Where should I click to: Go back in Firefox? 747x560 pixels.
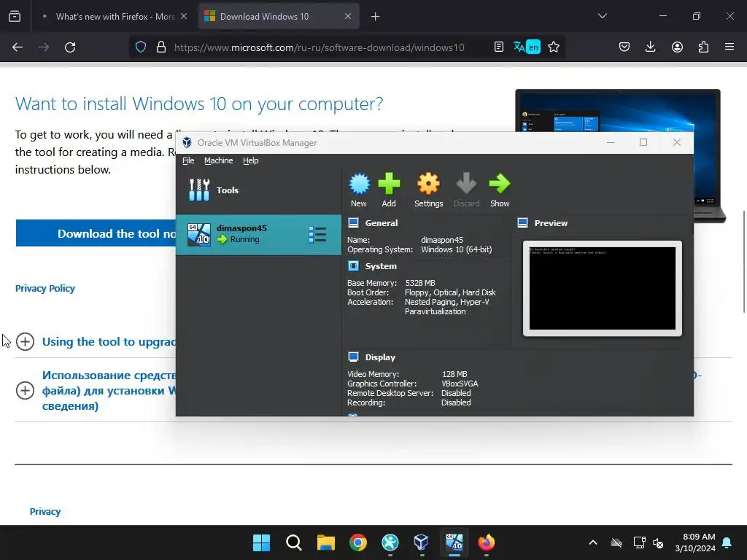pos(18,47)
